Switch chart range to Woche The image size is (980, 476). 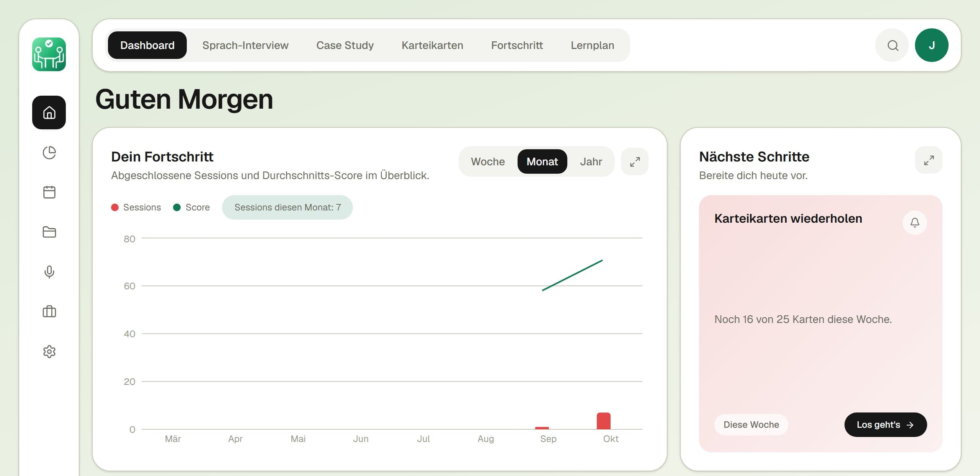click(488, 161)
